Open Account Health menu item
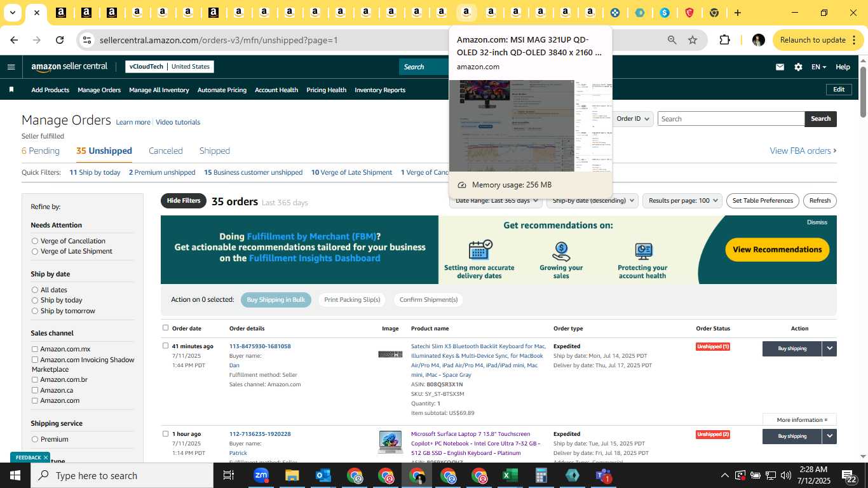Screen dimensions: 868x488 click(x=276, y=90)
